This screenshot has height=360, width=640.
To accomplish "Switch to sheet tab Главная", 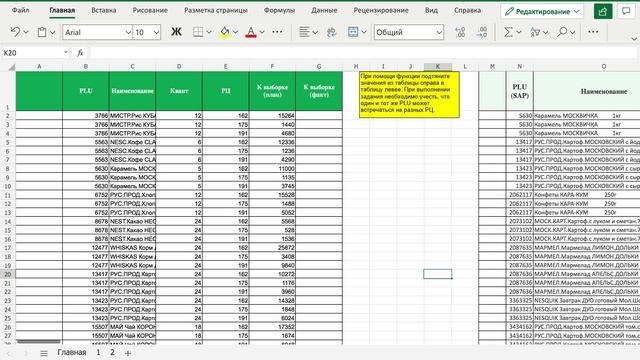I will pos(72,352).
